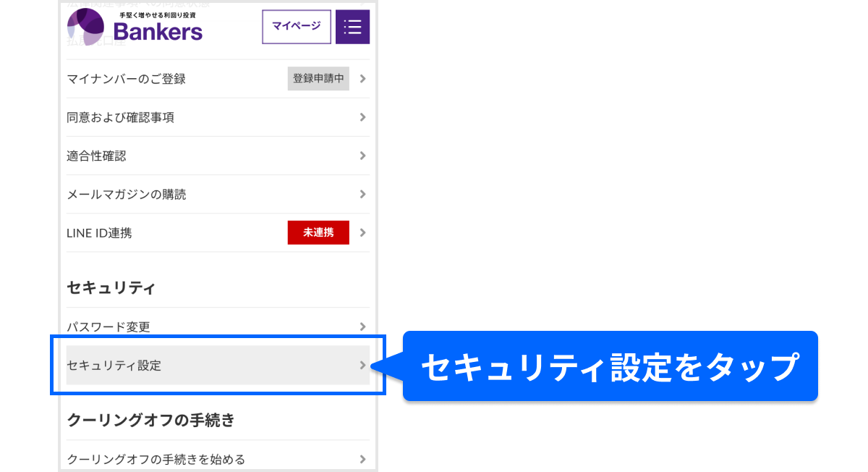Click the chevron on LINE ID連携 row
This screenshot has width=868, height=472.
[x=362, y=232]
